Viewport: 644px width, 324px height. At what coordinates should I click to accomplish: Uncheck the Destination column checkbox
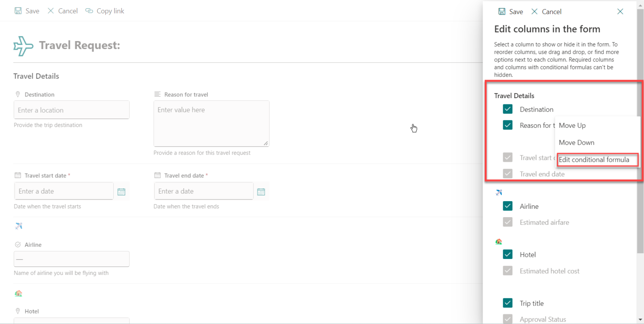pyautogui.click(x=508, y=109)
